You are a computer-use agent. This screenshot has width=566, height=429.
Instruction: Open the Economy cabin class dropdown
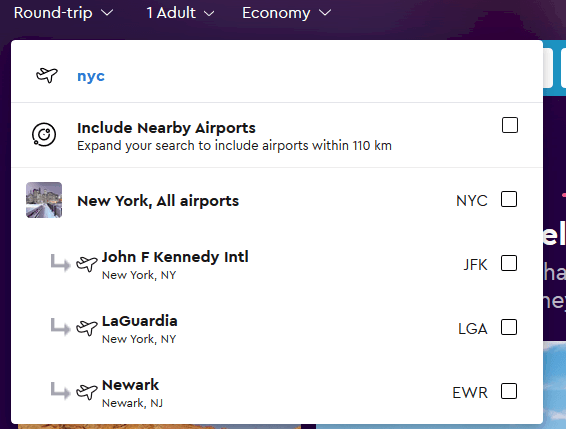287,13
